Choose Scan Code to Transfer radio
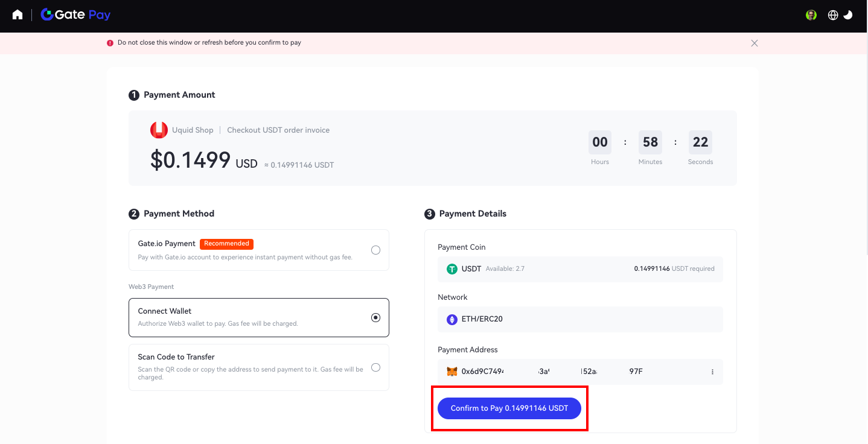The image size is (868, 444). (375, 367)
